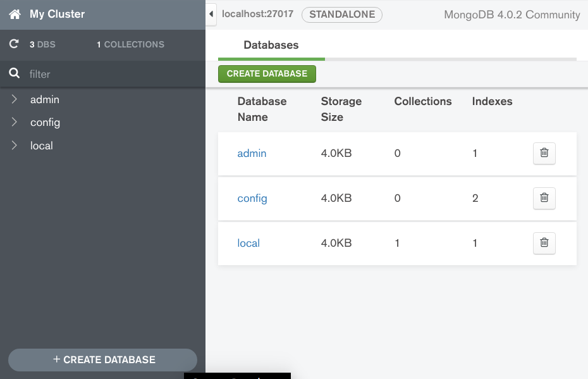588x379 pixels.
Task: Delete the admin database with trash icon
Action: tap(544, 153)
